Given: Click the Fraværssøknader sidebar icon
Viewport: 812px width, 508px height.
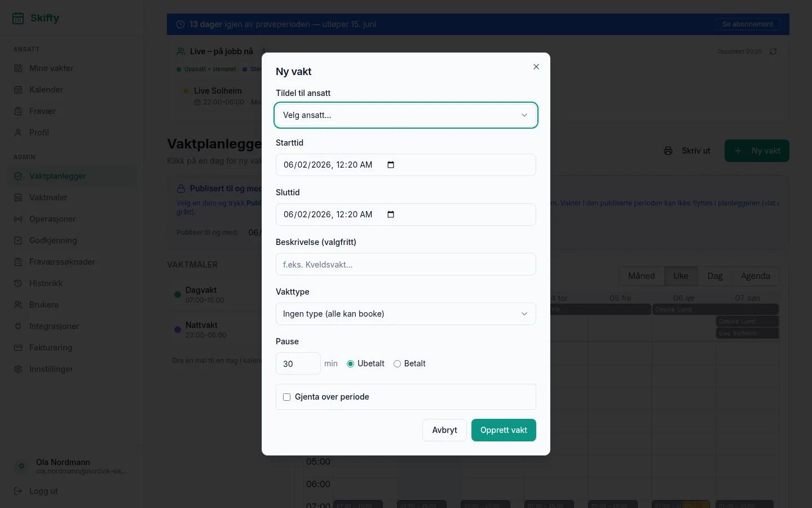Looking at the screenshot, I should (18, 262).
